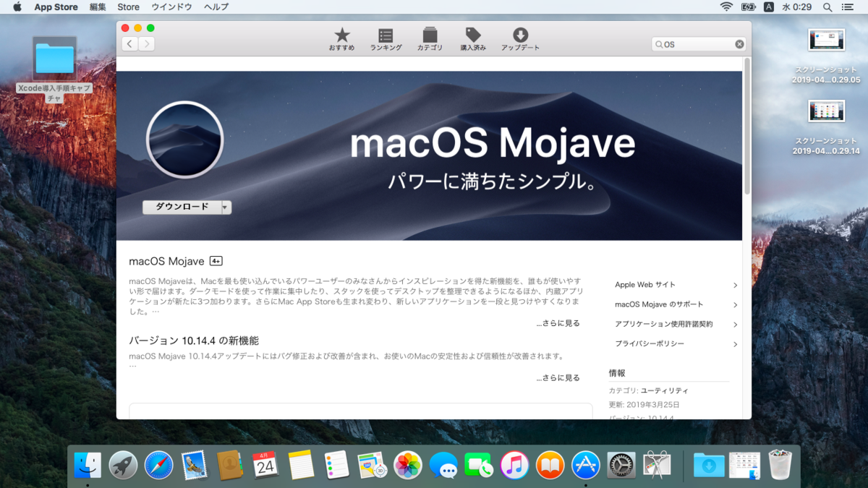This screenshot has height=488, width=868.
Task: Open the 編集 menu
Action: [x=98, y=7]
